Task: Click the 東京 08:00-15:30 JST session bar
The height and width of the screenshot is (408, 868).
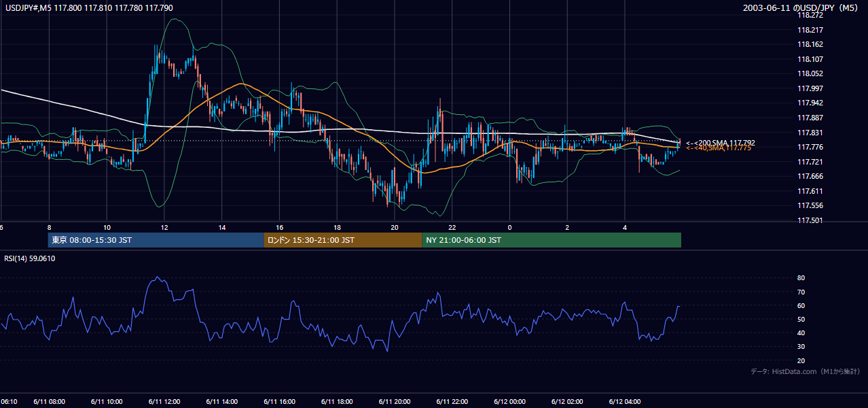Action: 156,240
